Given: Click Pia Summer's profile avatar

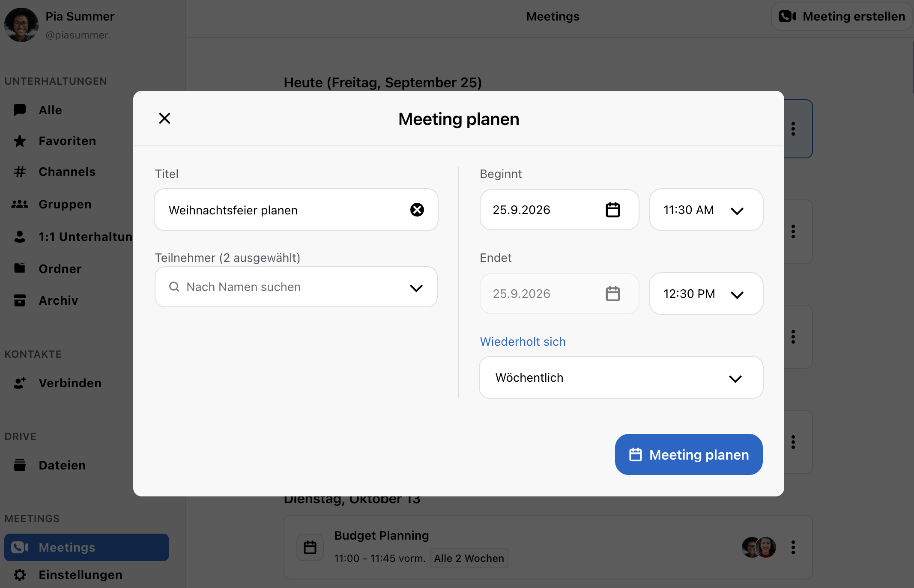Looking at the screenshot, I should click(x=21, y=24).
